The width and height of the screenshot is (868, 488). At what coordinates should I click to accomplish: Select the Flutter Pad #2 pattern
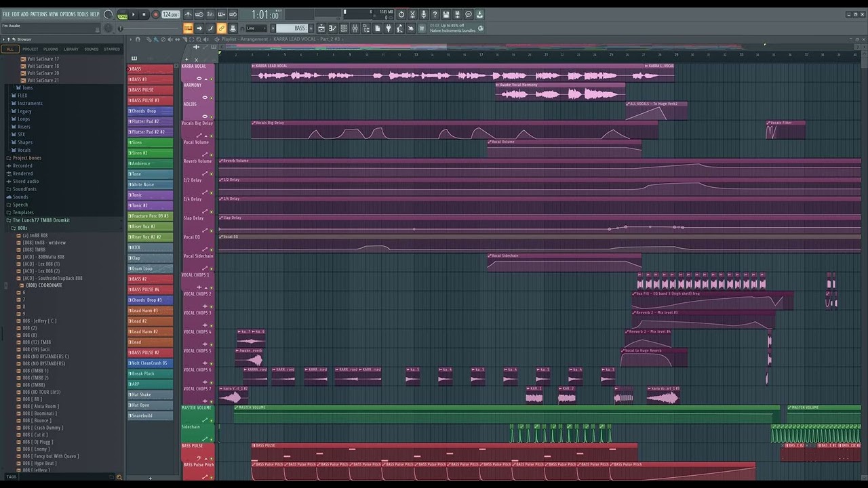coord(151,121)
